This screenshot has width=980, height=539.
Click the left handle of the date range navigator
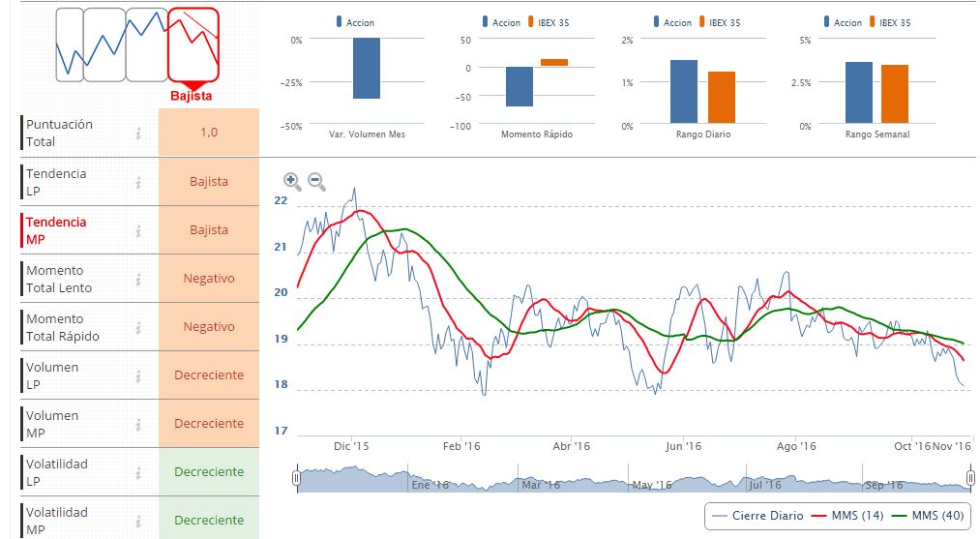pyautogui.click(x=297, y=481)
